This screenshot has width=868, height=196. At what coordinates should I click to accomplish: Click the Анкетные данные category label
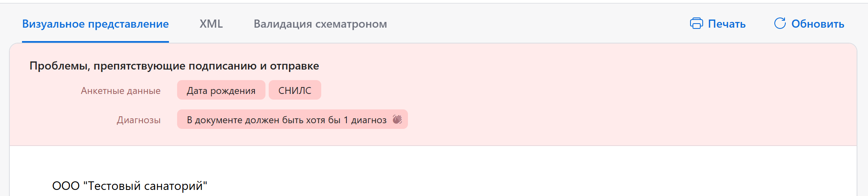coord(121,91)
